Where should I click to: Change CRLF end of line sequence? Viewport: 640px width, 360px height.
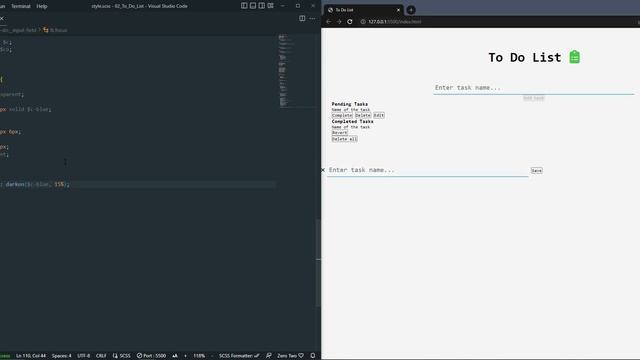101,356
